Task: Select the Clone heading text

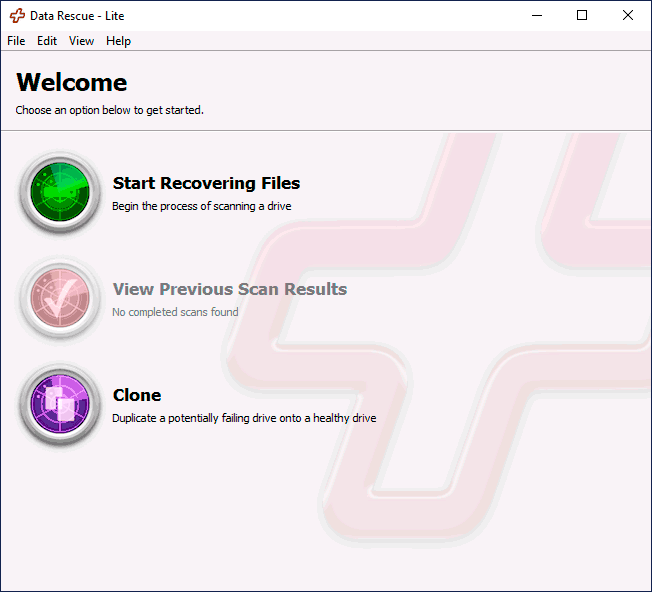Action: point(137,395)
